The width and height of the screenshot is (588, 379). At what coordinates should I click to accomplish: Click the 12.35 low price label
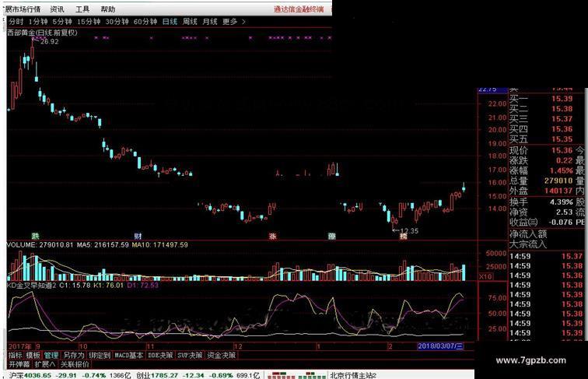(409, 231)
